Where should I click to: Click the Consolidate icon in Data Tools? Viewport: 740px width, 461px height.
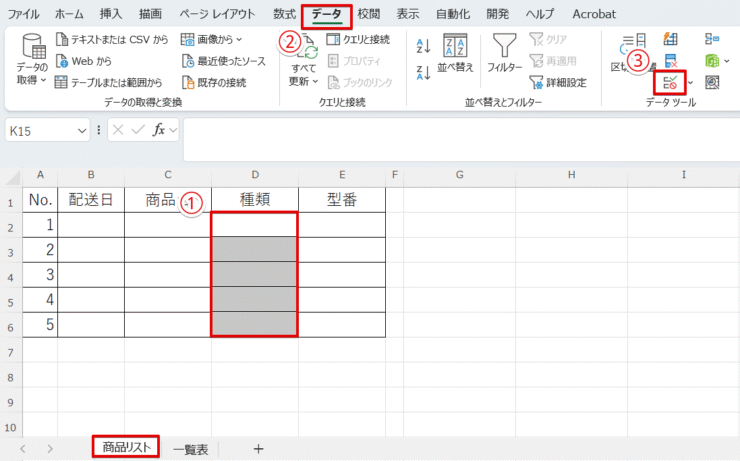pos(712,39)
